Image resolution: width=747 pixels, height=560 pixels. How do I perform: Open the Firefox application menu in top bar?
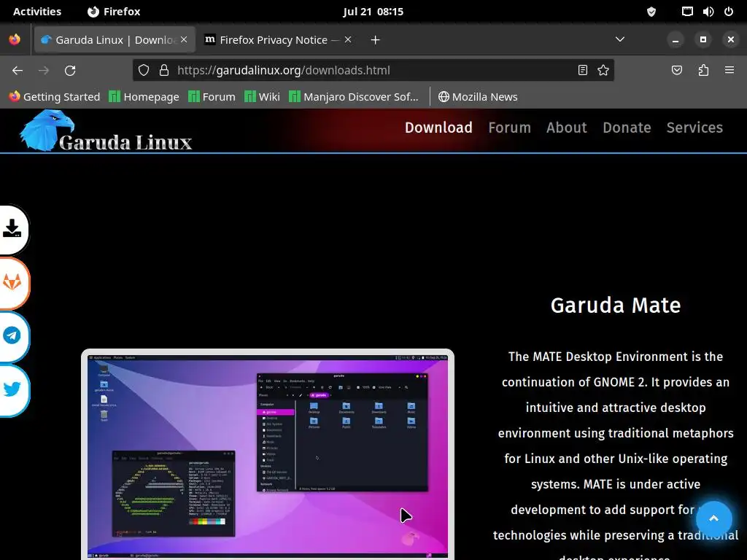click(114, 12)
